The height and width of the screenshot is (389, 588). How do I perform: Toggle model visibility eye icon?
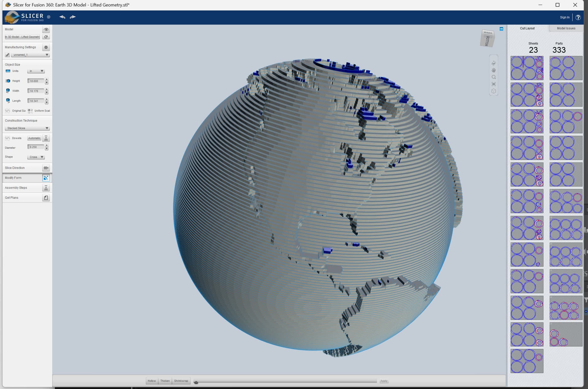point(46,29)
